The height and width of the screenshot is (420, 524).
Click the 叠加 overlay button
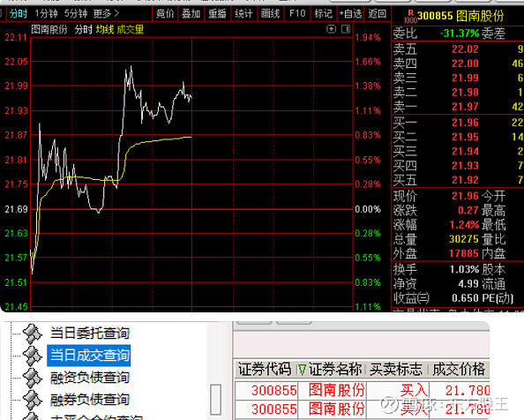click(x=191, y=14)
